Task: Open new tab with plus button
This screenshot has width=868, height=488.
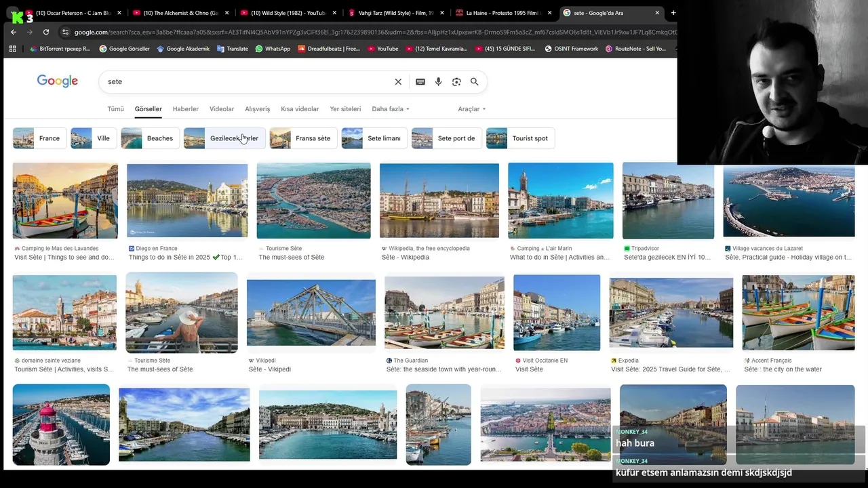Action: (673, 13)
